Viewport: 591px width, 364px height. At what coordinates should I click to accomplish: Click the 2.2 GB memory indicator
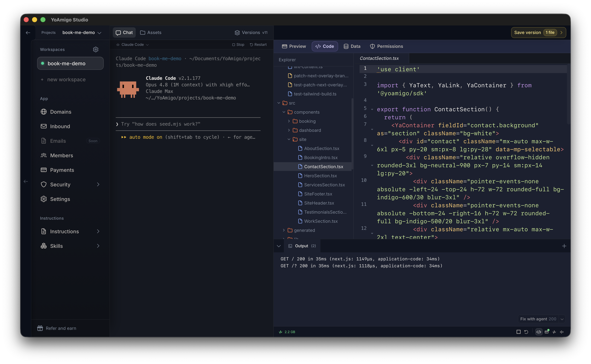point(287,332)
